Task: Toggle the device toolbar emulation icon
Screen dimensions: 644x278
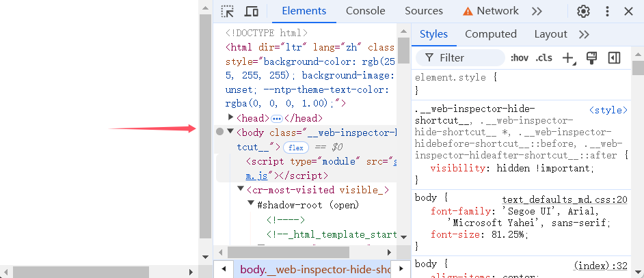Action: tap(252, 11)
